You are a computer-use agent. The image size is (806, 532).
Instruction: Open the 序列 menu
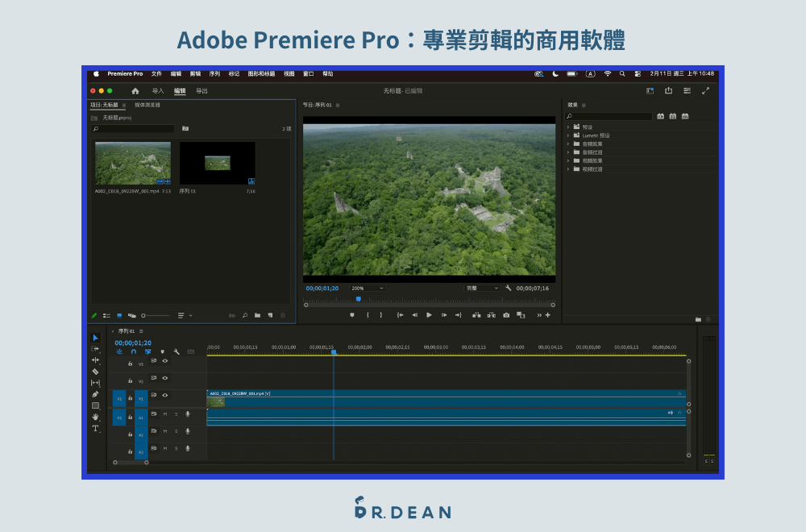(214, 74)
